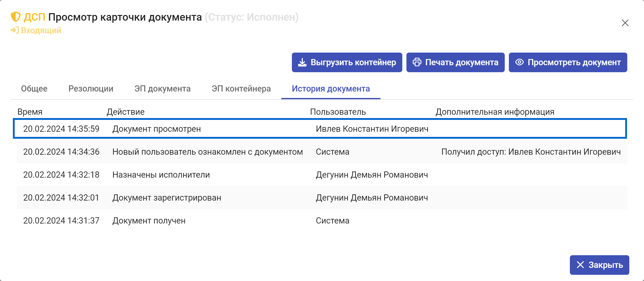Click the incoming arrow icon beside Входящий
The width and height of the screenshot is (644, 281).
[15, 30]
